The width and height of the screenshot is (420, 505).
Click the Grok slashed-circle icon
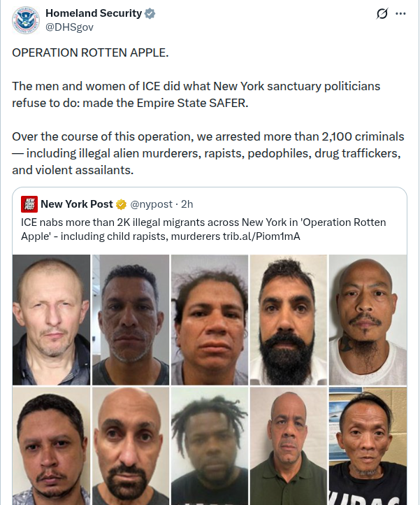(382, 13)
